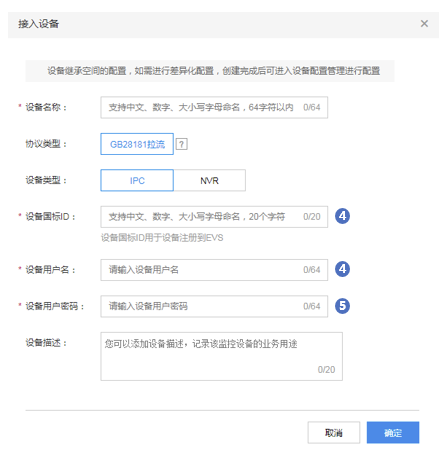Close the 接入设备 dialog with X
Viewport: 447px width, 451px height.
point(424,24)
